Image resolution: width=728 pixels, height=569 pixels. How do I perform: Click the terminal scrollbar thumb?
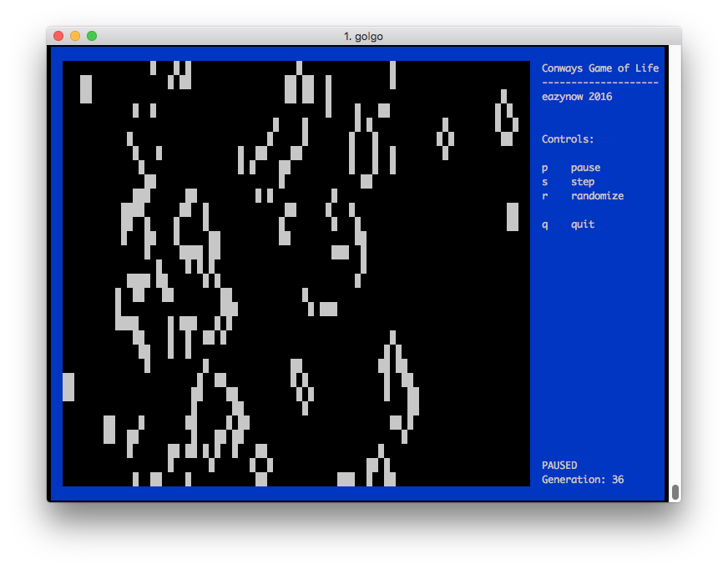[675, 492]
